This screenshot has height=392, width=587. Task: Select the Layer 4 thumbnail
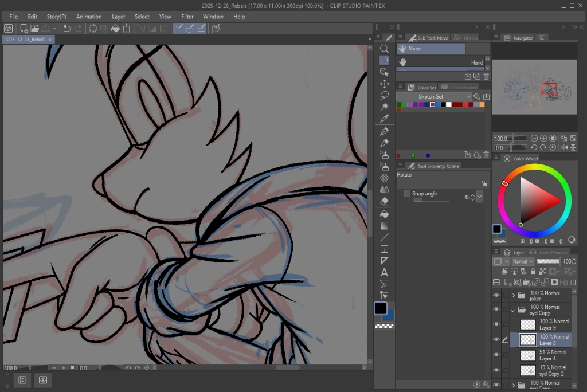(527, 355)
